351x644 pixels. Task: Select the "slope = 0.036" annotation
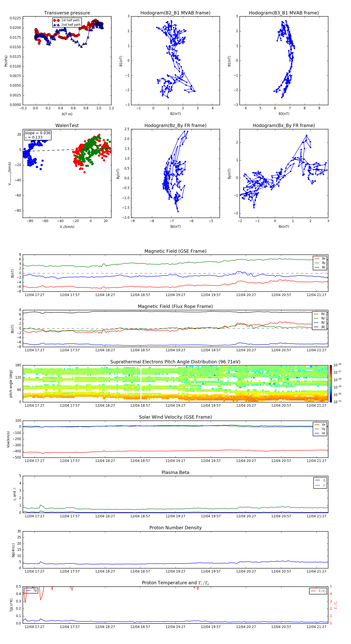click(38, 133)
